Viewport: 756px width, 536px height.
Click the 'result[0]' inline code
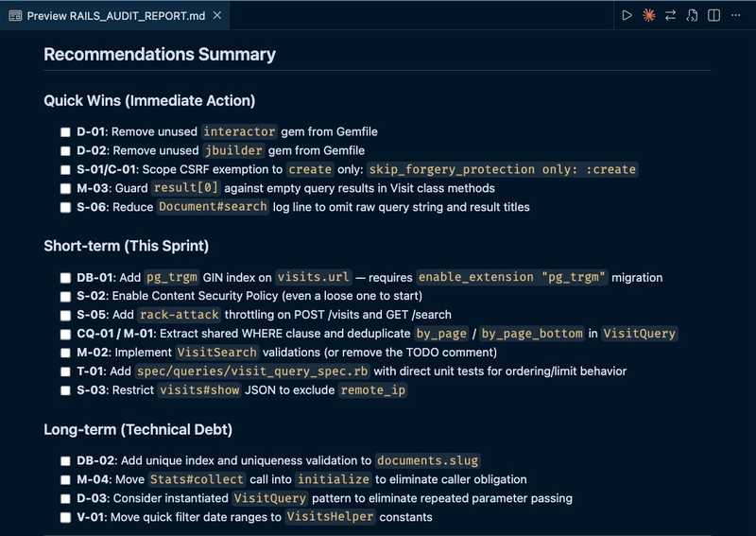tap(185, 188)
